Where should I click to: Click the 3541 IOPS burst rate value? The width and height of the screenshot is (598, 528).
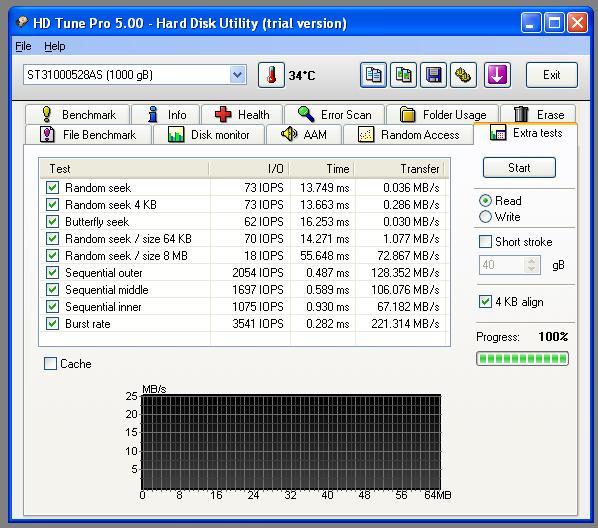(x=258, y=324)
